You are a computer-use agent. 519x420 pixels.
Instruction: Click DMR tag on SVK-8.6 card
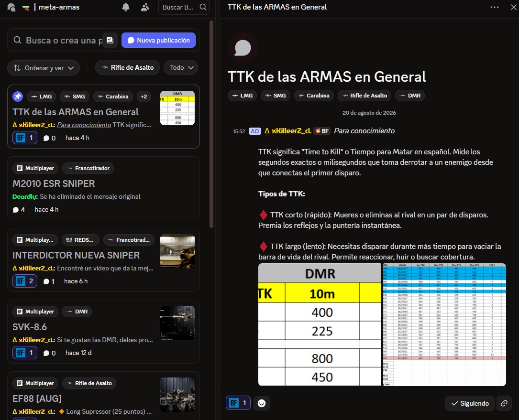point(77,312)
